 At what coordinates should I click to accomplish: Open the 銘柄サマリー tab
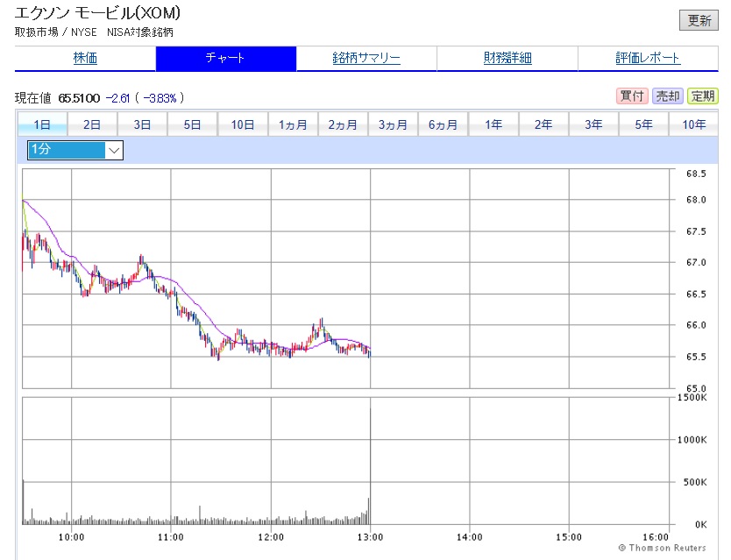tap(366, 59)
